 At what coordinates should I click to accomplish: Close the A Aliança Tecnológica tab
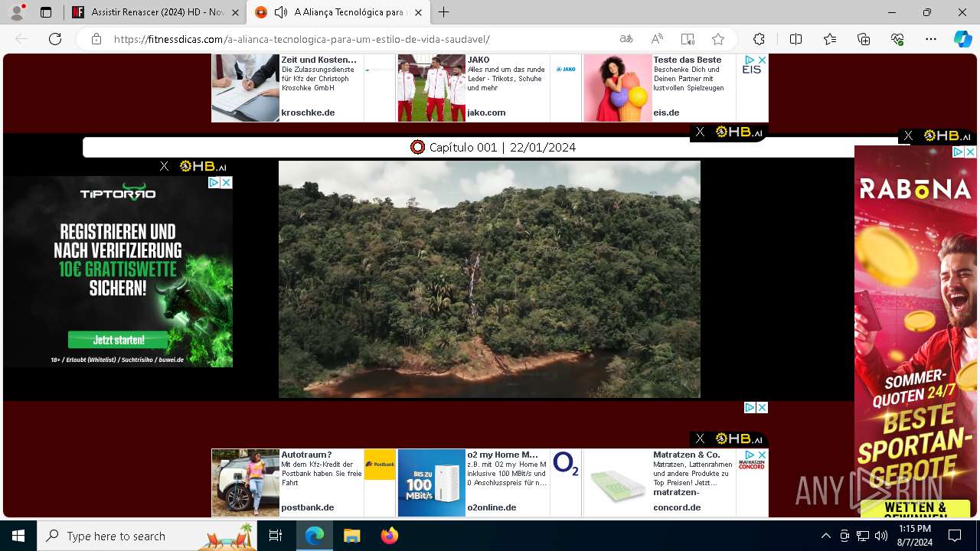(417, 12)
